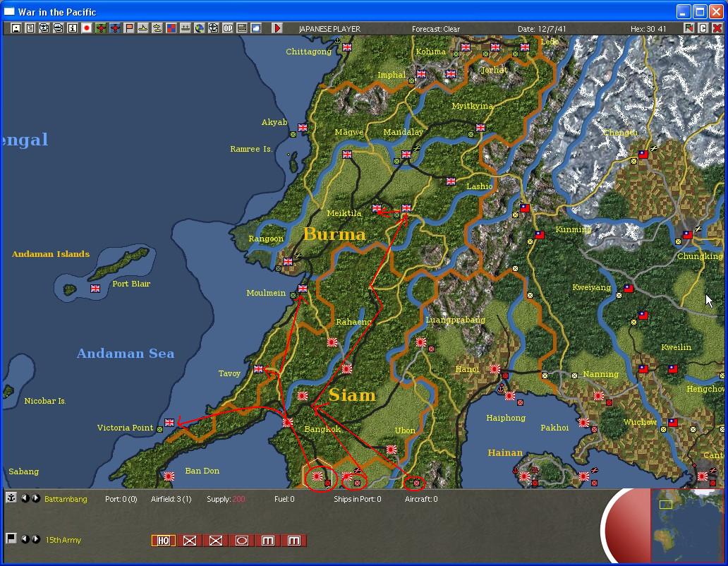This screenshot has height=566, width=728.
Task: Select the Japanese flag marker at Ban Don
Action: 169,476
